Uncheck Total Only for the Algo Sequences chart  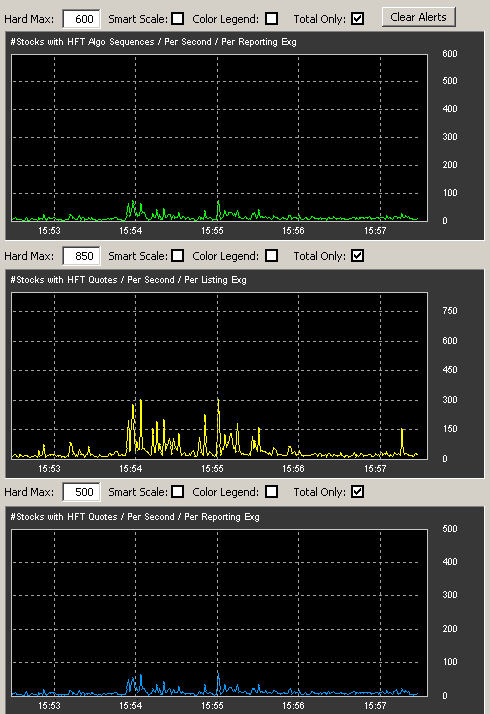pos(358,19)
